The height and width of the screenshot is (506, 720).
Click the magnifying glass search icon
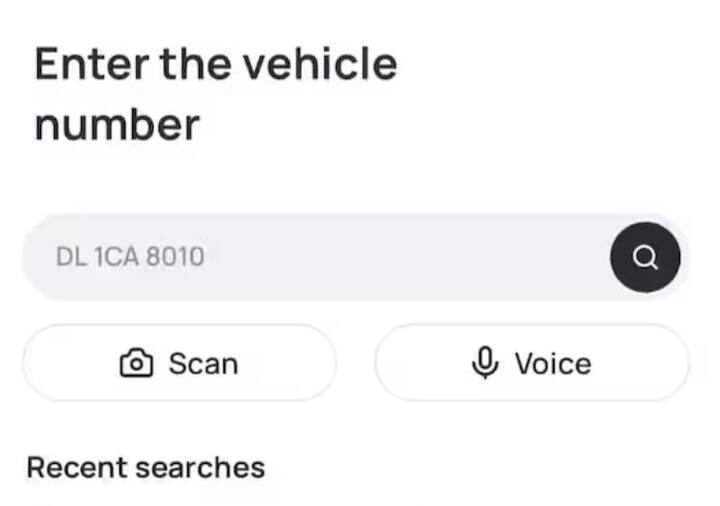pos(646,257)
